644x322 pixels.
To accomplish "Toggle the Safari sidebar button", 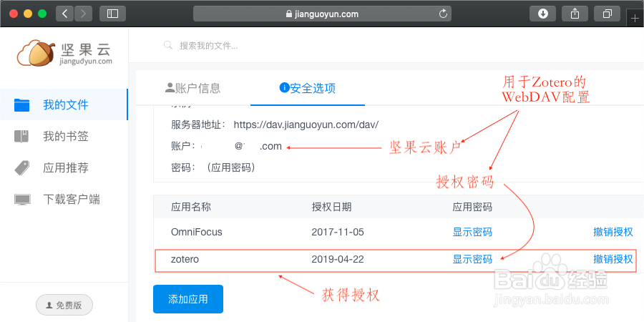I will (x=112, y=14).
